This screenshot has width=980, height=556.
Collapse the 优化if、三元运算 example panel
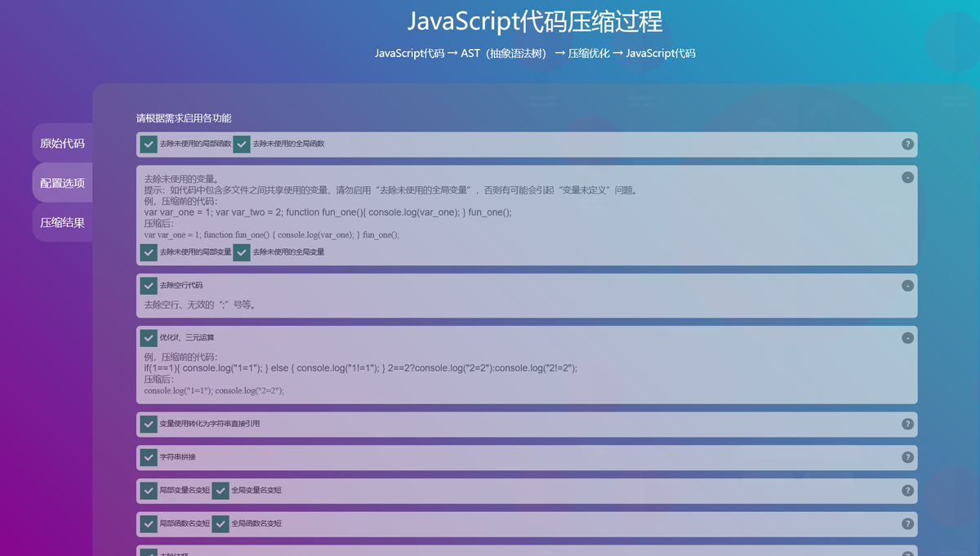(906, 337)
